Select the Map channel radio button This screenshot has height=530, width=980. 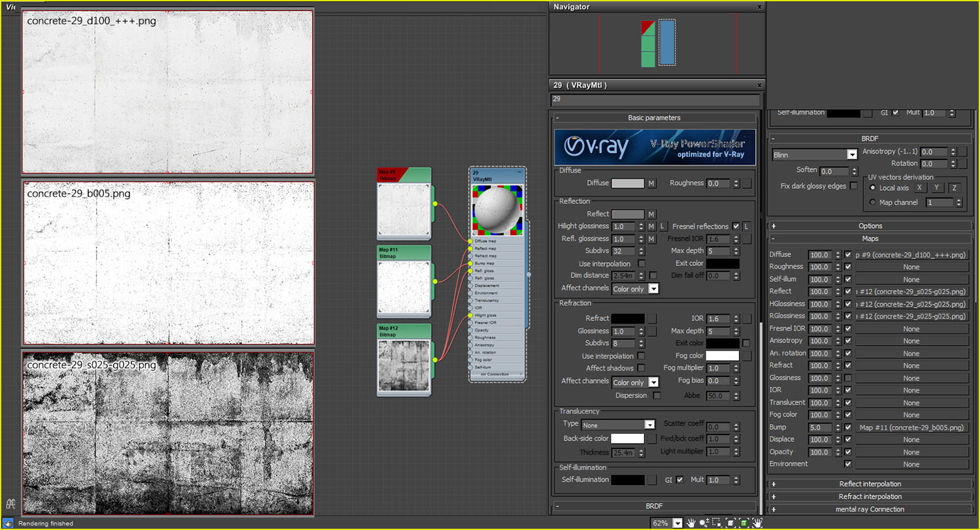click(x=873, y=203)
